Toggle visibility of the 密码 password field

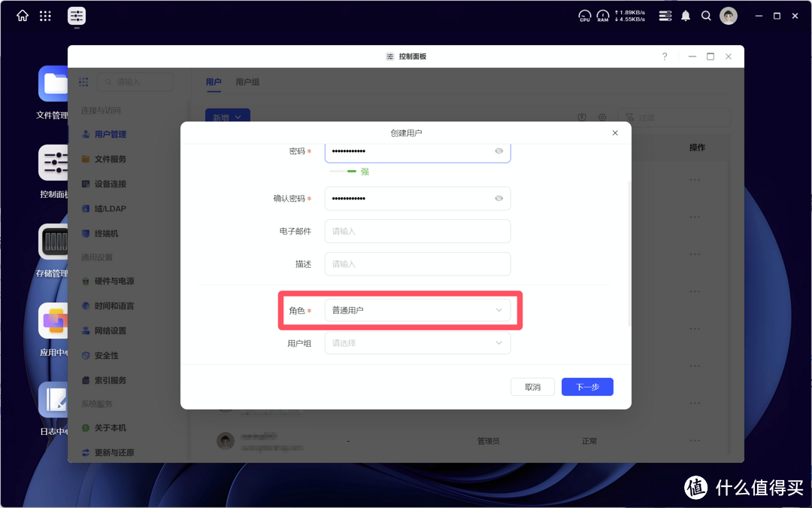click(498, 151)
